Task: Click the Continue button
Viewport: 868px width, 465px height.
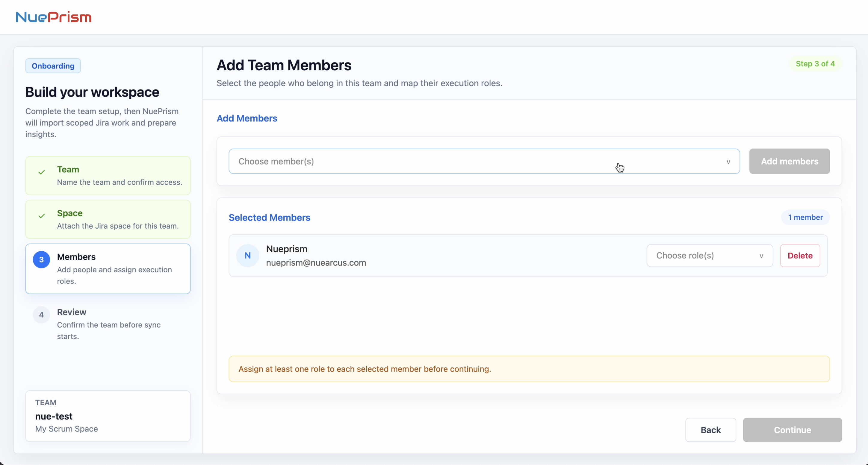Action: [x=792, y=430]
